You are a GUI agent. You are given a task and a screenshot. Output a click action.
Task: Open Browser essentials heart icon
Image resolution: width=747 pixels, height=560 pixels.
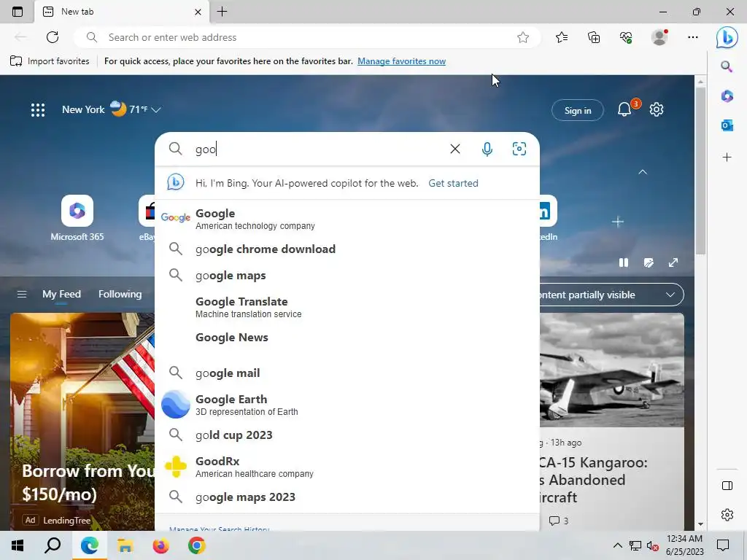(626, 37)
